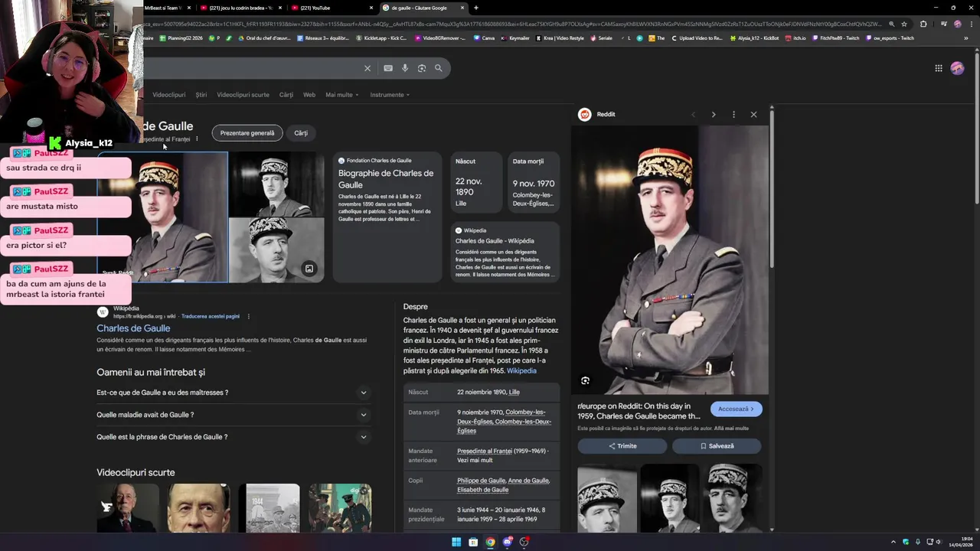Show hidden system tray icons
The image size is (980, 551).
893,542
